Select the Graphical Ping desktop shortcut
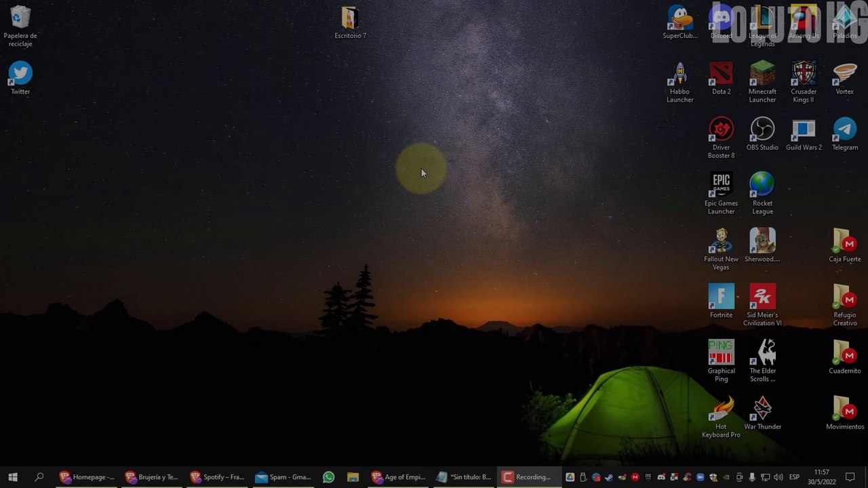The image size is (868, 488). point(721,361)
